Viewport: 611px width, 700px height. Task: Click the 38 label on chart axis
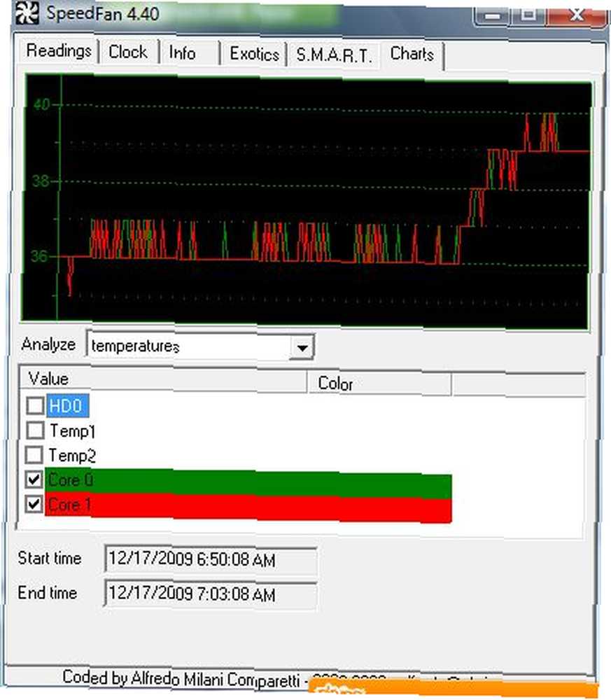pos(40,181)
